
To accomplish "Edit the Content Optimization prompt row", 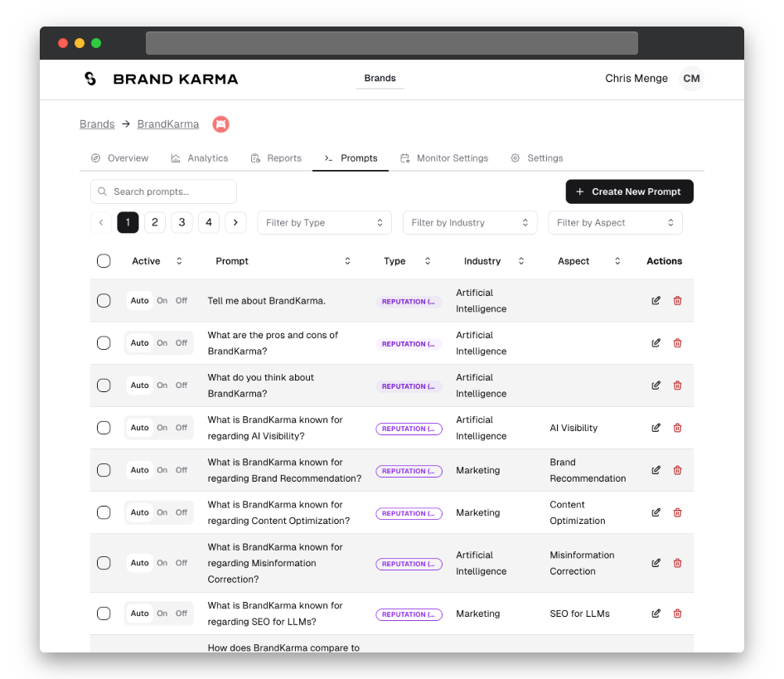I will [x=656, y=512].
